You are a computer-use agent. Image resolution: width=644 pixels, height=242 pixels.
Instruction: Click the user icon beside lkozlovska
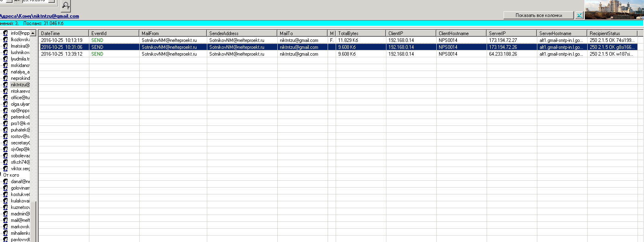(x=6, y=40)
